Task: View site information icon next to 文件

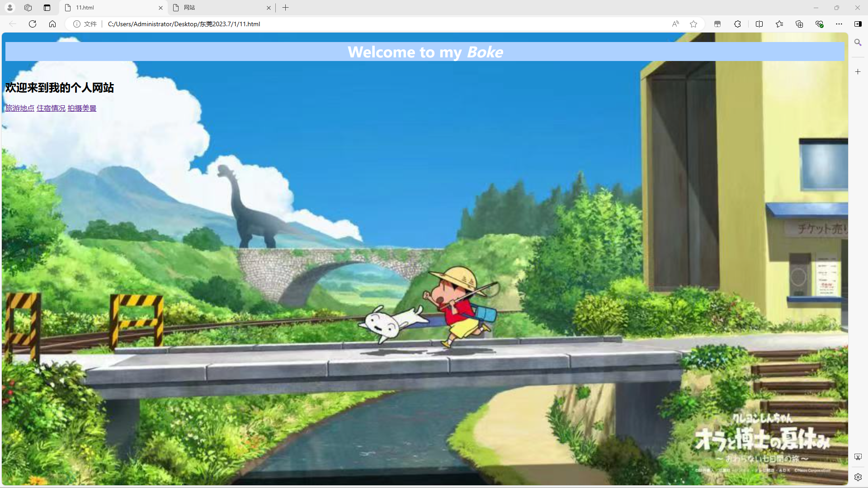Action: (77, 24)
